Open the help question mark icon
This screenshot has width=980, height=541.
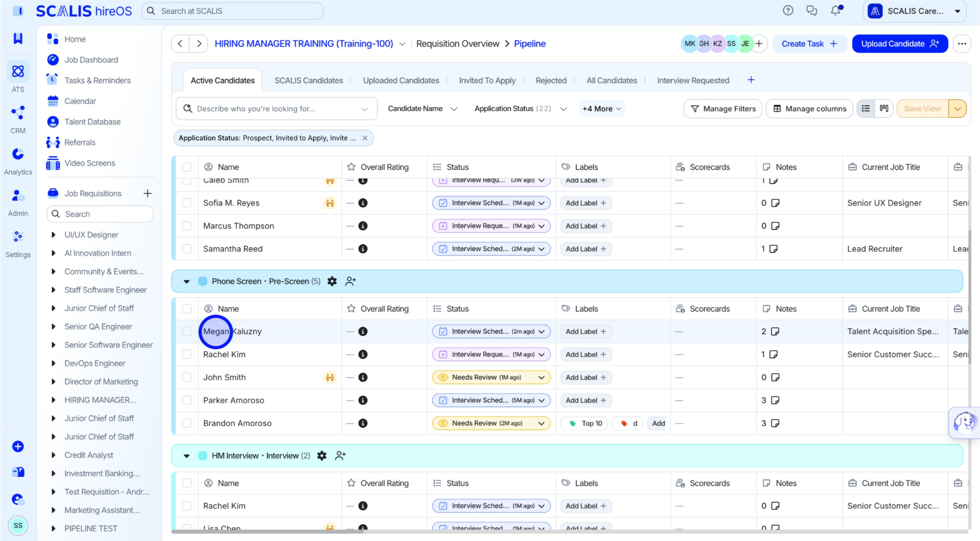tap(788, 11)
